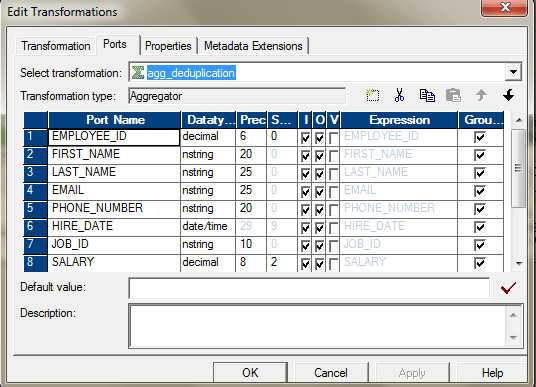The height and width of the screenshot is (387, 536).
Task: Click the Default value input field
Action: point(309,288)
